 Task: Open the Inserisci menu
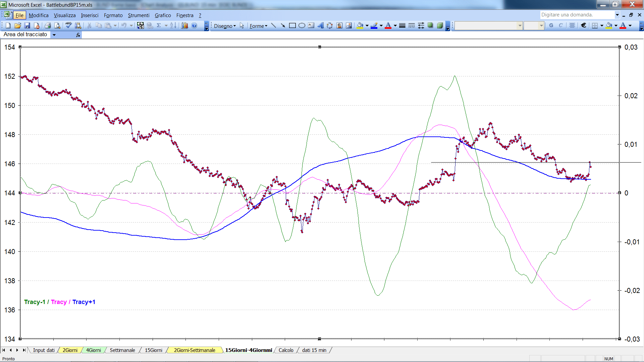click(x=90, y=15)
